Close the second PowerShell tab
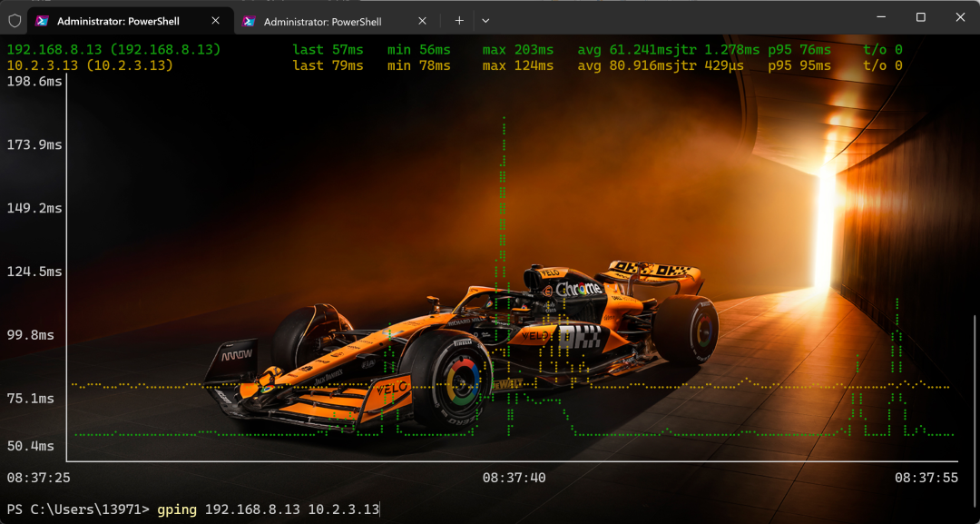The height and width of the screenshot is (524, 980). click(423, 21)
